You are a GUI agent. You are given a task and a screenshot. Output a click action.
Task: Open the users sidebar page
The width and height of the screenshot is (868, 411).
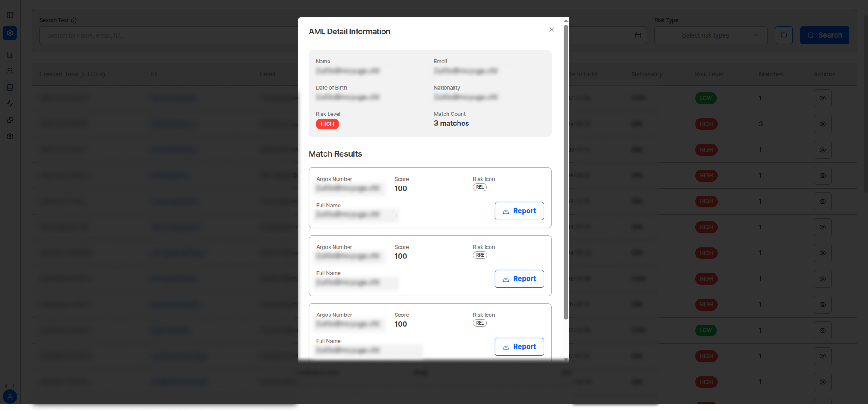pos(10,71)
